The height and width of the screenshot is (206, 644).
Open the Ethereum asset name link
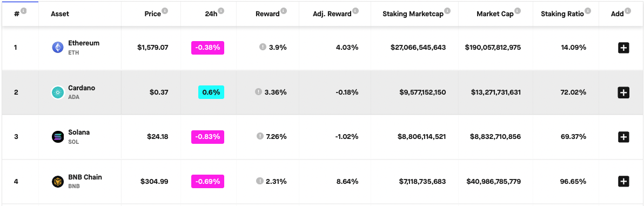(x=84, y=43)
